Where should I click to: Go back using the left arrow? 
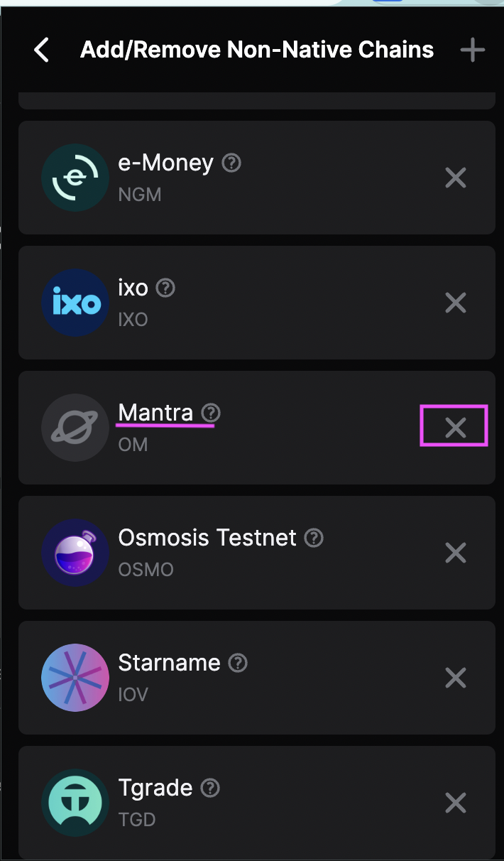[42, 50]
